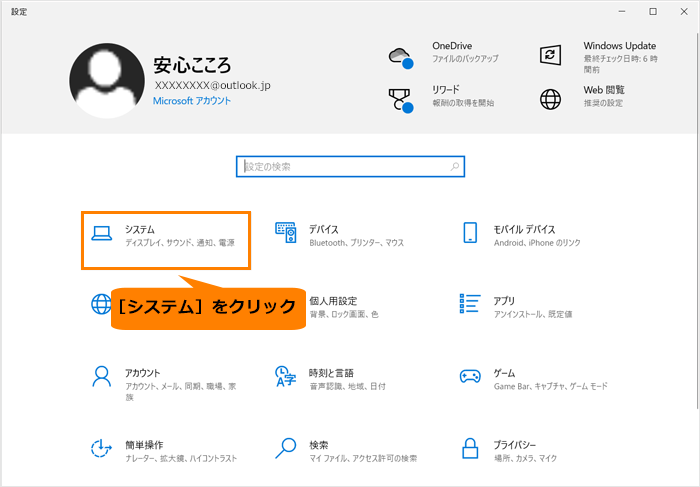Open the 検索 magnifier icon
Image resolution: width=700 pixels, height=487 pixels.
tap(286, 448)
